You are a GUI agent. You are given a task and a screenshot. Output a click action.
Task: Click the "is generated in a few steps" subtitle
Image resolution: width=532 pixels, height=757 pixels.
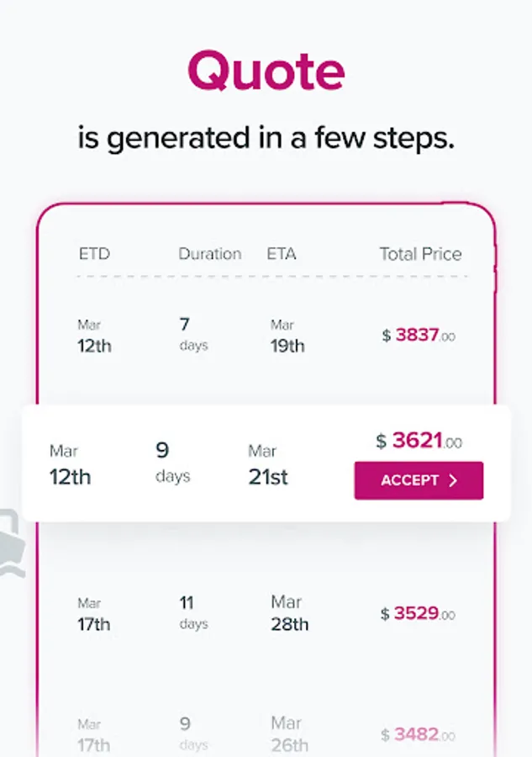click(x=266, y=138)
